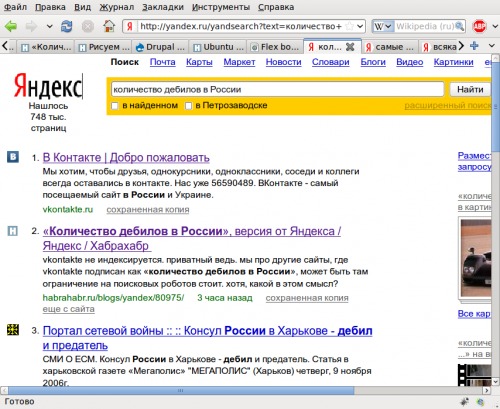Open the Почта link
This screenshot has height=409, width=500.
[x=163, y=62]
